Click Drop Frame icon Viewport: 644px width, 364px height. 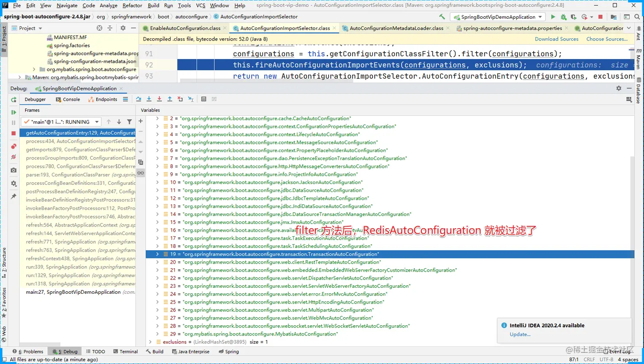point(180,99)
